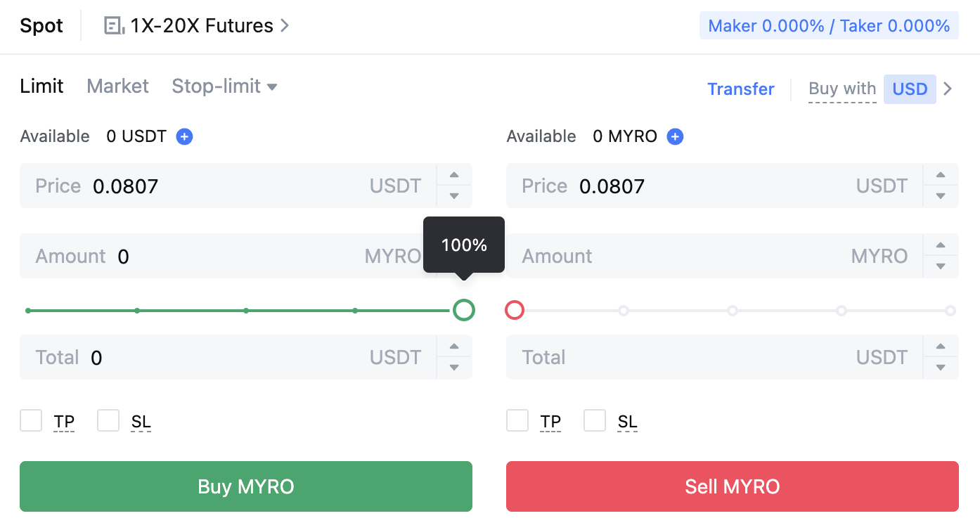Screen dimensions: 980x530
Task: Click the plus icon next to 0 USDT
Action: pyautogui.click(x=184, y=136)
